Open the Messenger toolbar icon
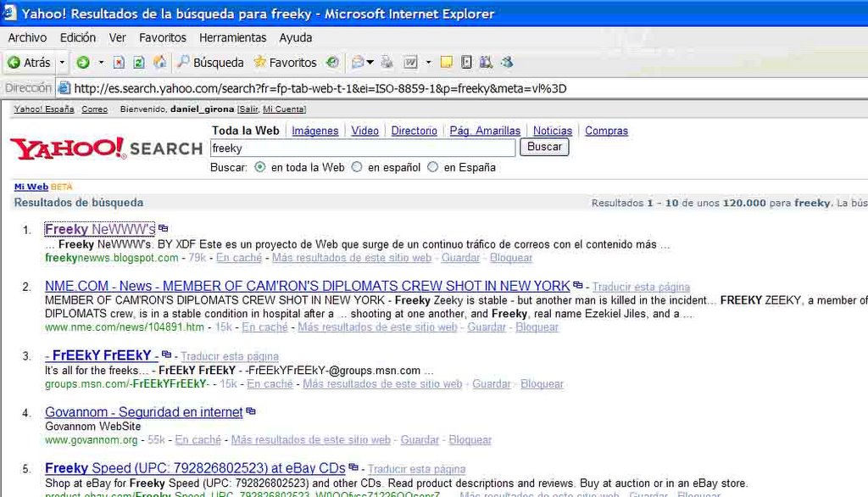868x497 pixels. [507, 63]
